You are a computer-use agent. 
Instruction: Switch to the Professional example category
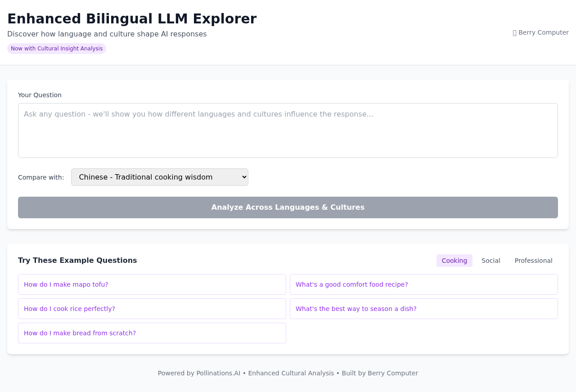[533, 260]
